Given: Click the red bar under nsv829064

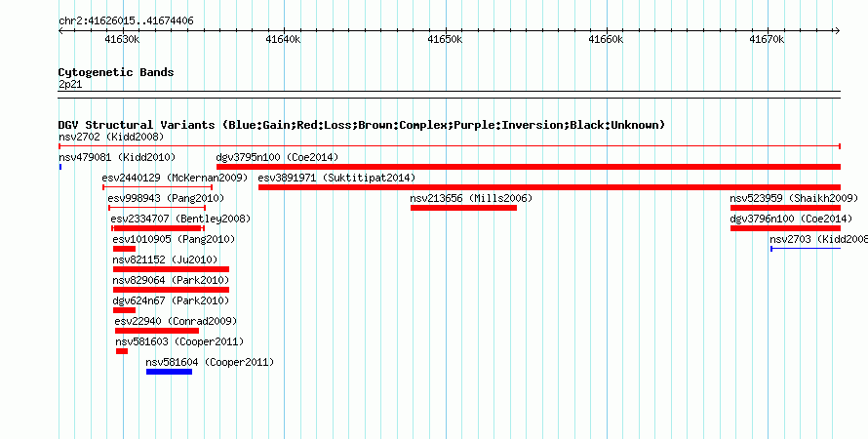Looking at the screenshot, I should pos(171,290).
